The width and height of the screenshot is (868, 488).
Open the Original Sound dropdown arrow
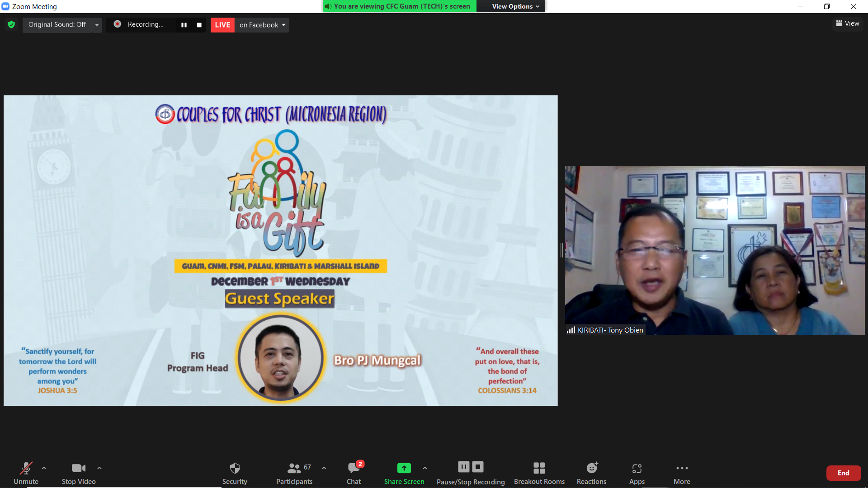coord(97,24)
